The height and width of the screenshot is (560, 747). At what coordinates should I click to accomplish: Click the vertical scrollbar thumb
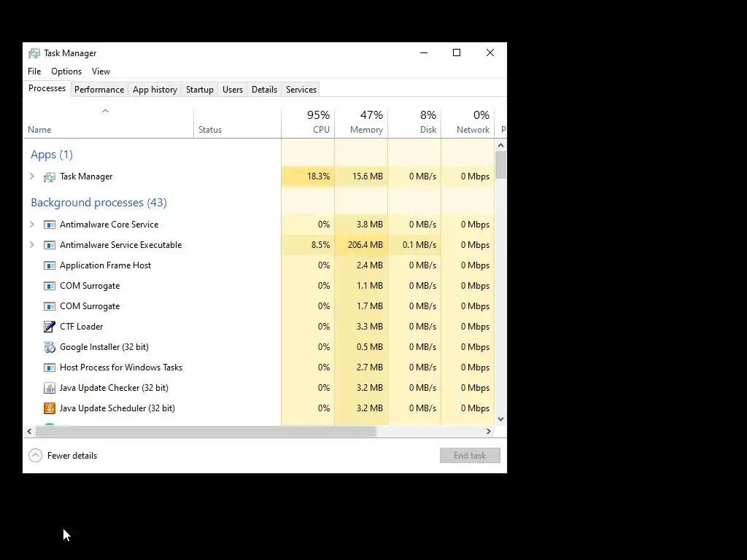coord(500,165)
